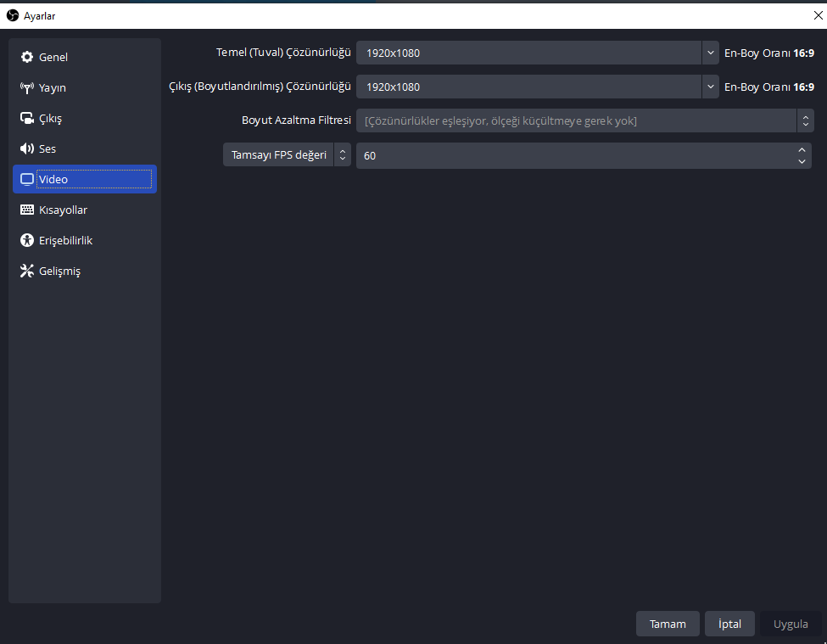The height and width of the screenshot is (644, 827).
Task: Click the Uygula apply button
Action: [791, 624]
